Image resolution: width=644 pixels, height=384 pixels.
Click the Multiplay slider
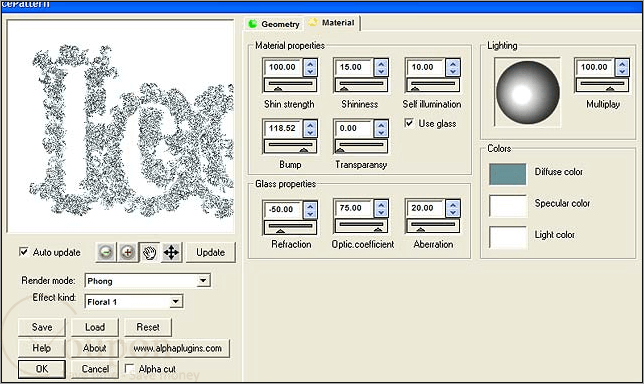coord(603,85)
